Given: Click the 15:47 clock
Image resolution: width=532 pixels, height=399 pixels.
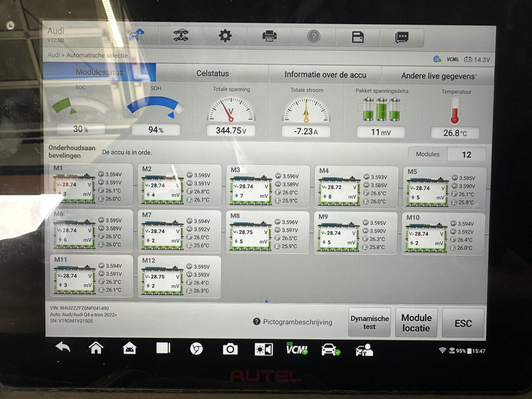Looking at the screenshot, I should click(479, 351).
